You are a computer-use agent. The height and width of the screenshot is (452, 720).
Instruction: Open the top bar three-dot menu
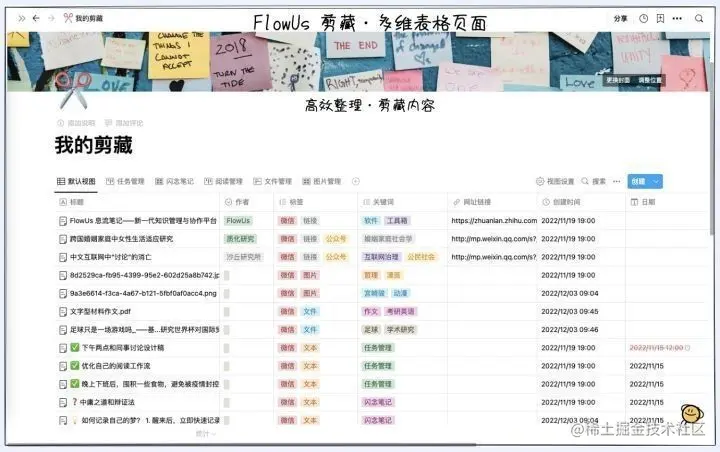677,18
